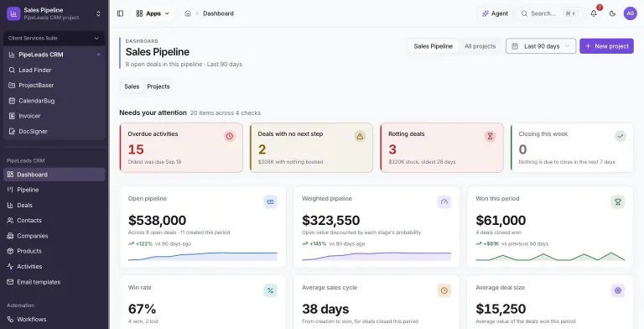Viewport: 644px width, 329px height.
Task: Open the Closing this week card
Action: (x=572, y=148)
